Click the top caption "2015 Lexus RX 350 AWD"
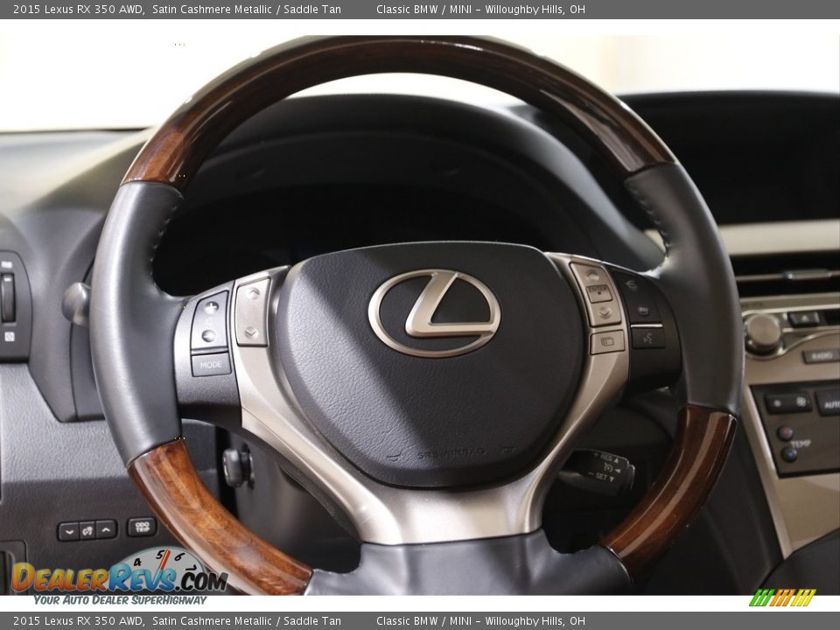This screenshot has width=840, height=630. tap(78, 9)
